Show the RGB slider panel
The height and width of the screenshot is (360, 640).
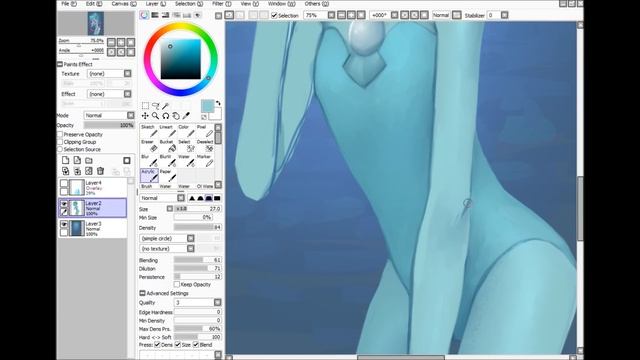tap(155, 15)
